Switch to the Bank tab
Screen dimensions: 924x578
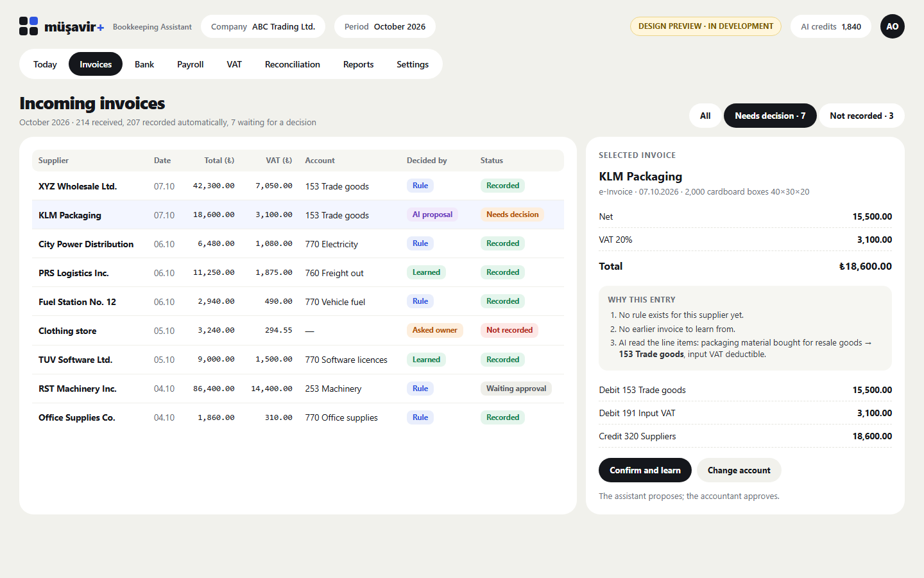144,64
